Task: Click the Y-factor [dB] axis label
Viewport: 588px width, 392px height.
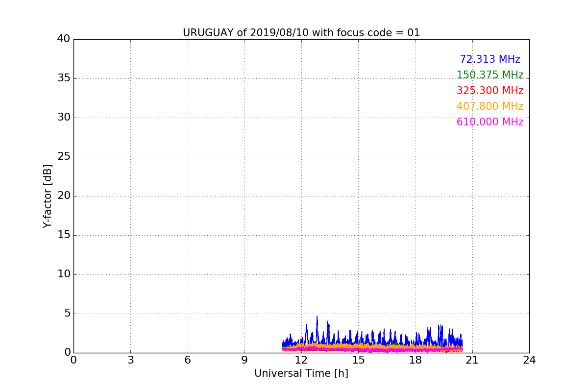Action: click(48, 196)
